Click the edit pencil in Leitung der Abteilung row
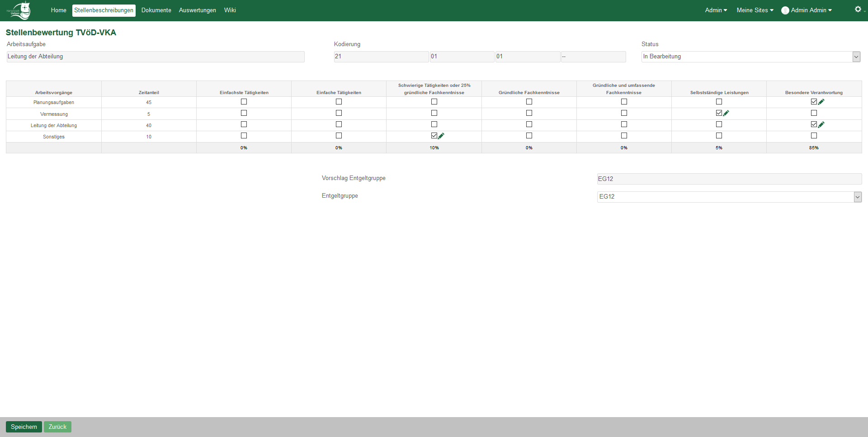The image size is (868, 437). click(821, 124)
